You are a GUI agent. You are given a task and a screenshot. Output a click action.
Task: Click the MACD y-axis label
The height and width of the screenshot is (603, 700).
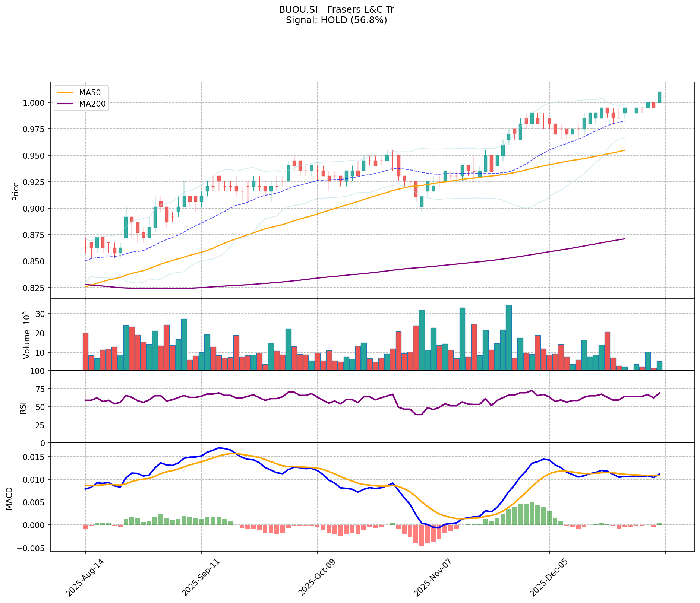tap(9, 498)
